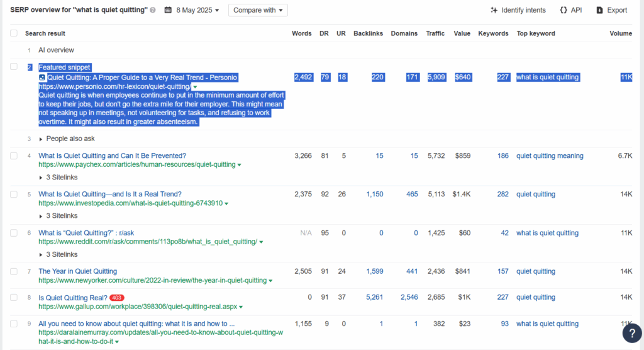Click the Export file icon
Viewport: 644px width, 350px height.
599,10
